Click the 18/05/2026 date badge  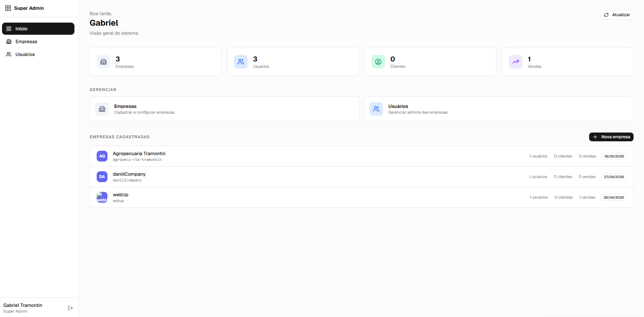[614, 156]
